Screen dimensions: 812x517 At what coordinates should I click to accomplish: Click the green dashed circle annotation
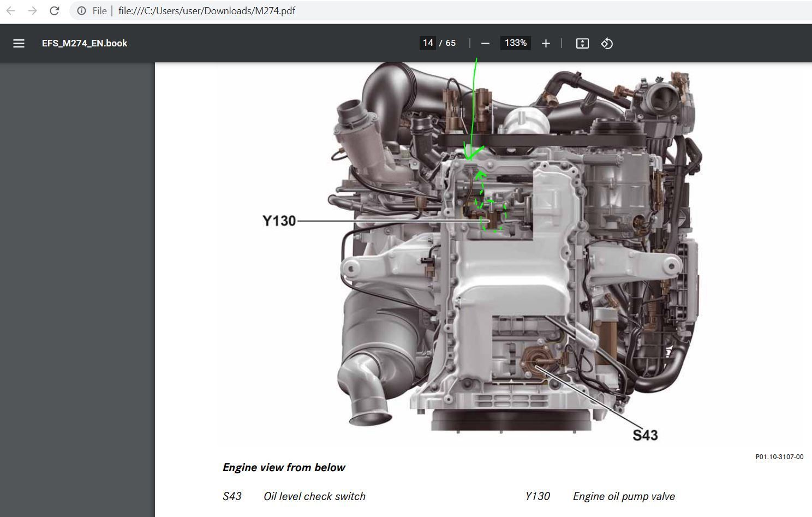(x=491, y=209)
